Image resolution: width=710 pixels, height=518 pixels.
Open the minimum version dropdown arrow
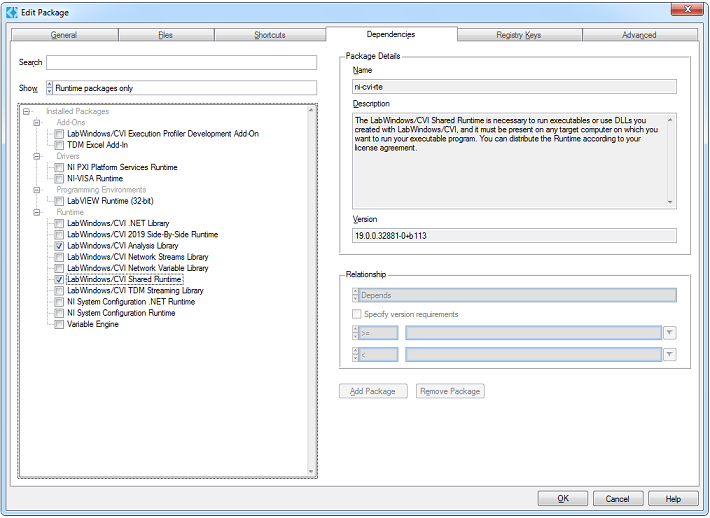670,333
